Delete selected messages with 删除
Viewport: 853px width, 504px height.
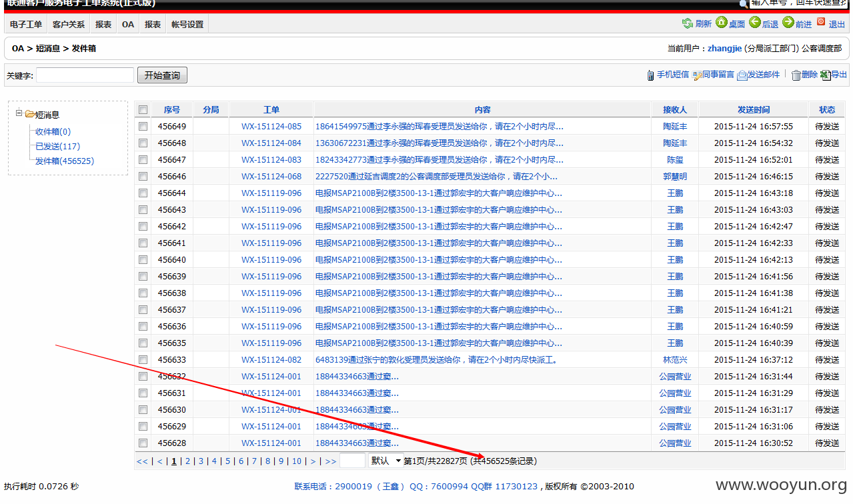[x=804, y=75]
